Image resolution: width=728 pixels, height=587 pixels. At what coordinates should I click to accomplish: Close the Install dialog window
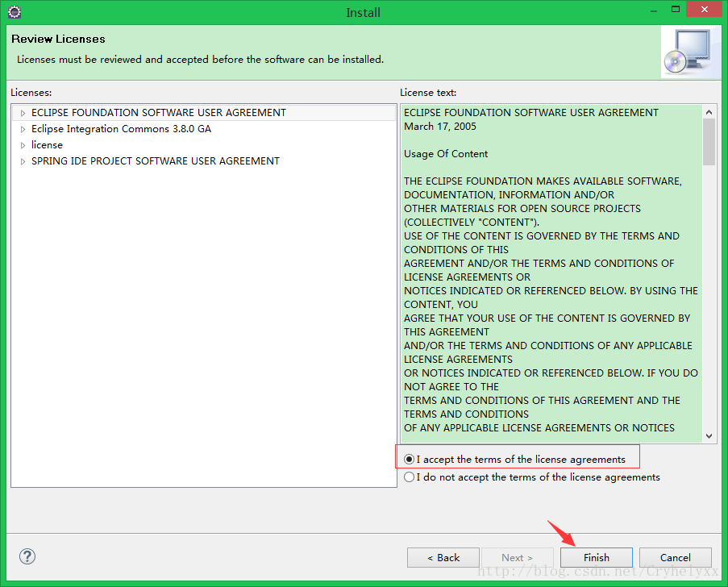[705, 10]
